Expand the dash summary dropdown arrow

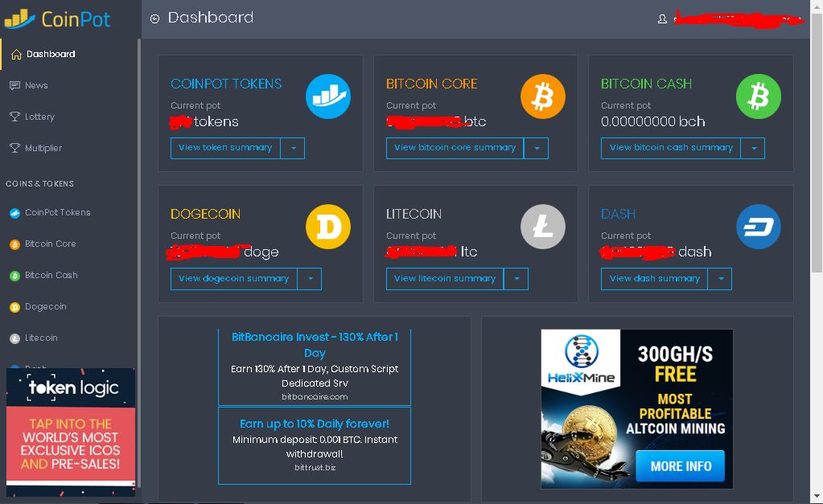point(720,279)
